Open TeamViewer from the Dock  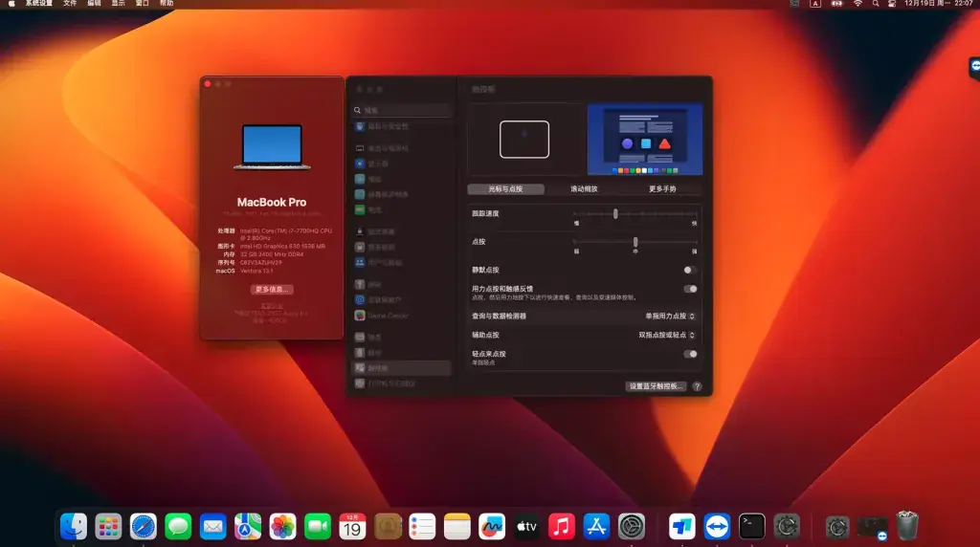pos(717,526)
